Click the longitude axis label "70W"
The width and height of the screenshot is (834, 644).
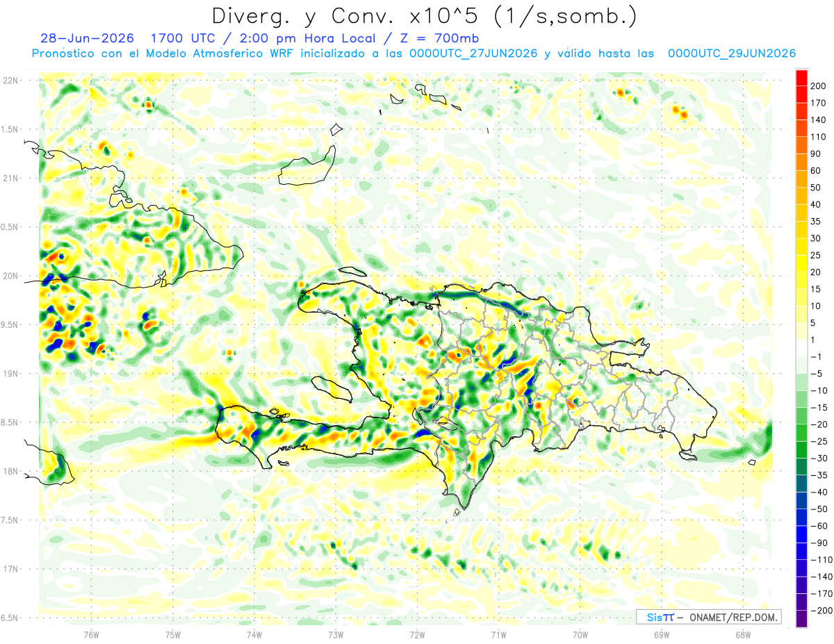coord(580,634)
